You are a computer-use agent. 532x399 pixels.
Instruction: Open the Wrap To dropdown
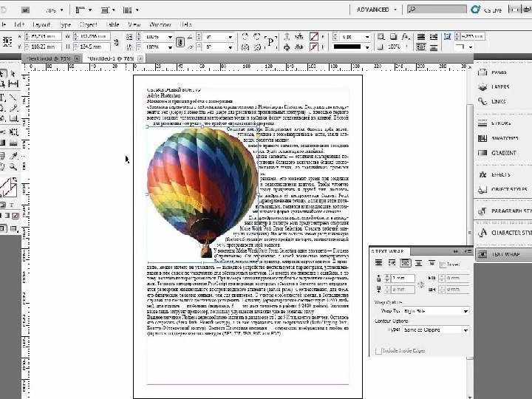(x=436, y=311)
